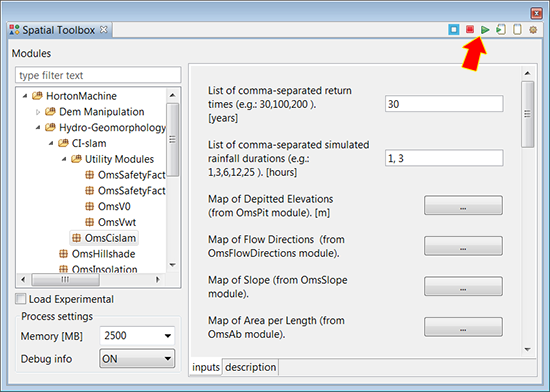Stop the process with the red square icon
550x392 pixels.
[x=470, y=29]
